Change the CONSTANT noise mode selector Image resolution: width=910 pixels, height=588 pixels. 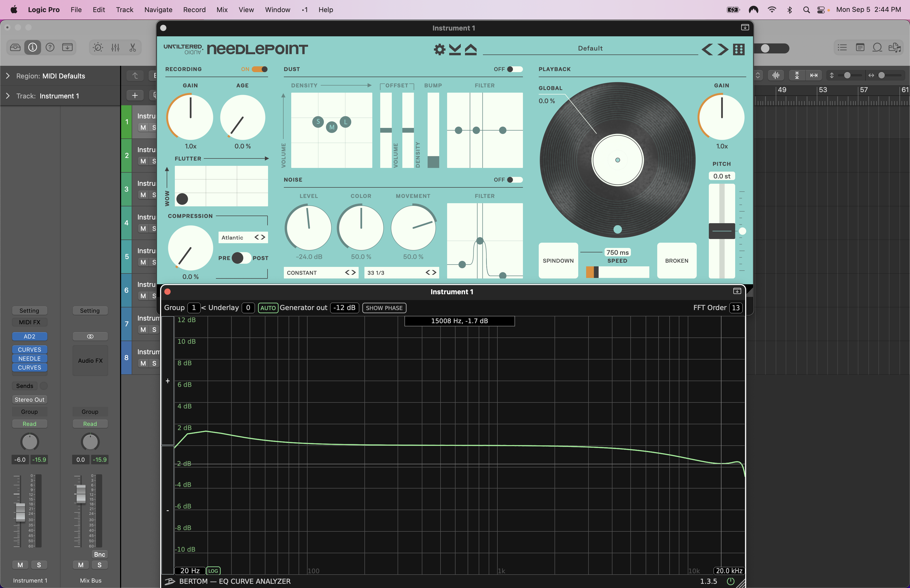coord(321,273)
